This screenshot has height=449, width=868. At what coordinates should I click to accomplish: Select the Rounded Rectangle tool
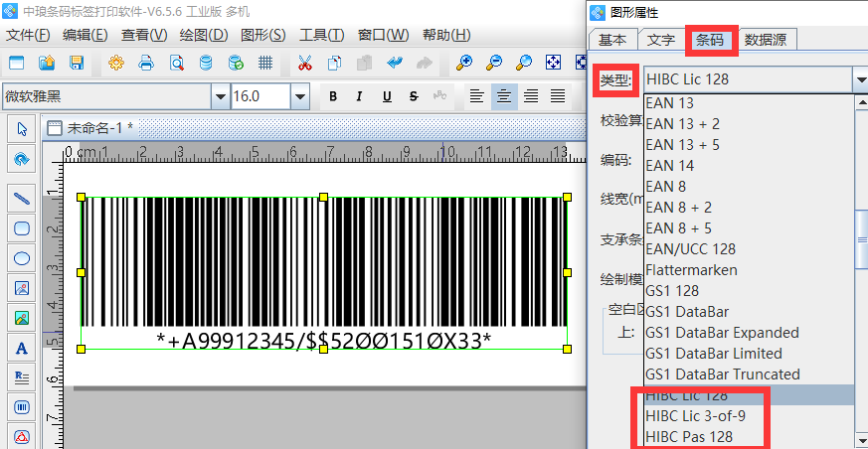[22, 228]
